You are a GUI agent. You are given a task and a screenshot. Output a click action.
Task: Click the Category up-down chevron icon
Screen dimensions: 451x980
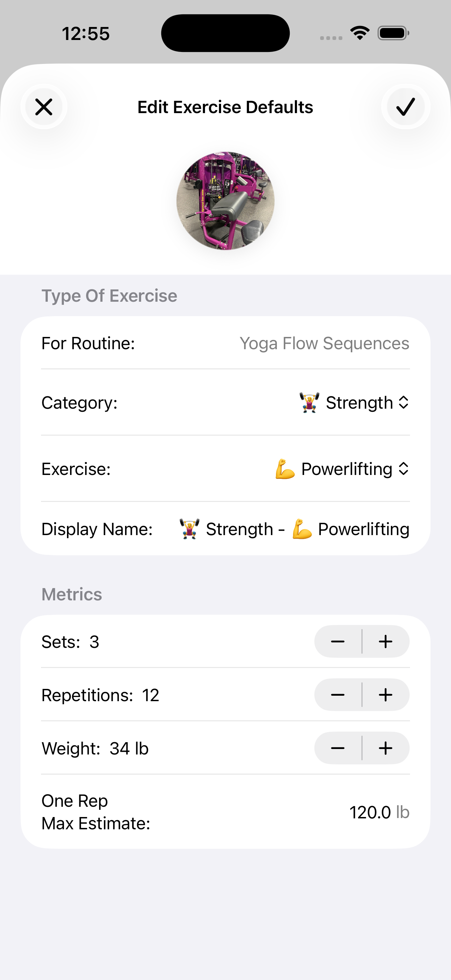pos(404,403)
